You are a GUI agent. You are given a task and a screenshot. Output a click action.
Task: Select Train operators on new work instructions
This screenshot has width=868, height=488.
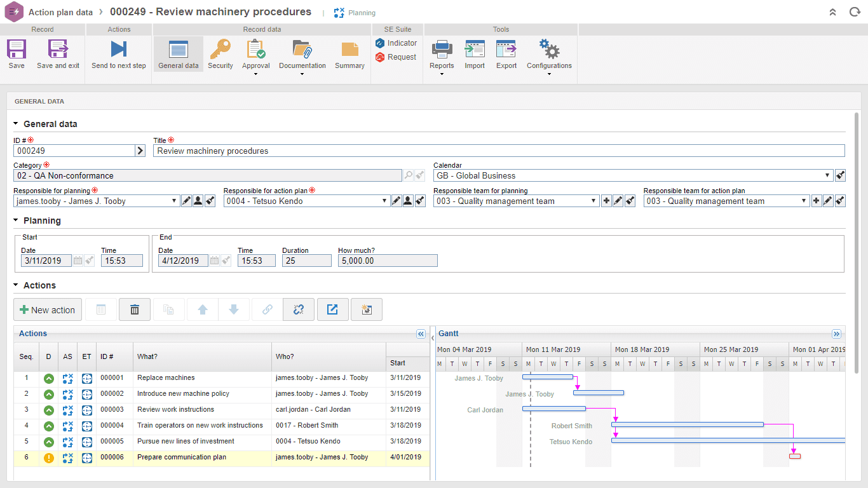coord(222,426)
